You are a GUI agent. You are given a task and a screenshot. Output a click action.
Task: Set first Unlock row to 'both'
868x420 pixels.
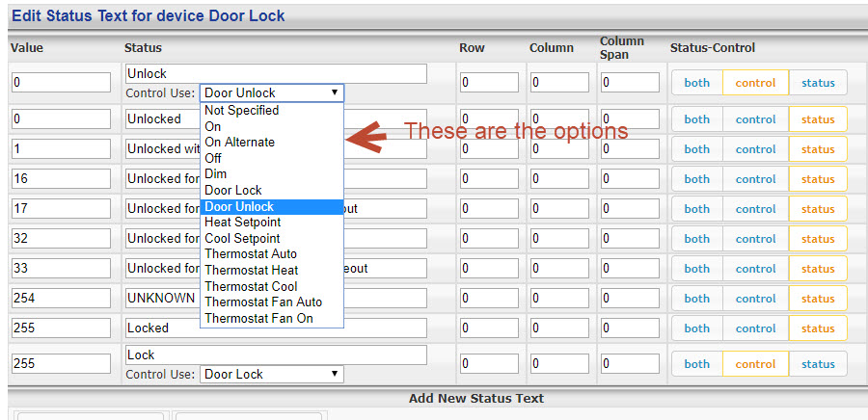click(696, 83)
